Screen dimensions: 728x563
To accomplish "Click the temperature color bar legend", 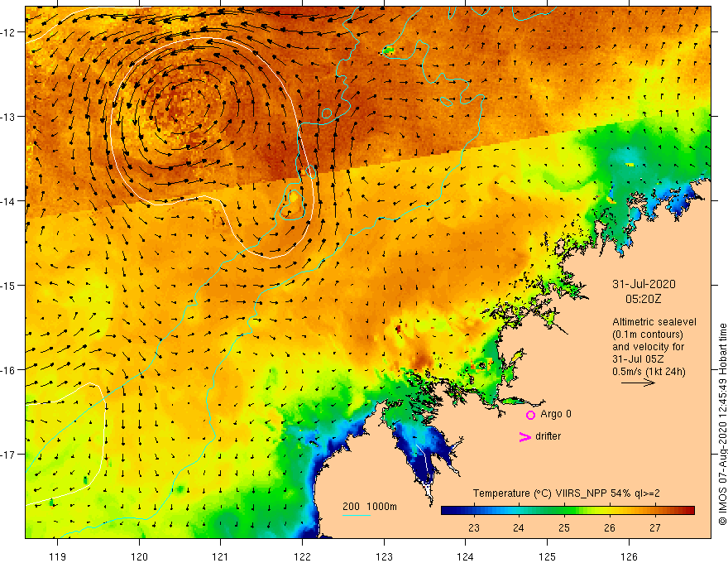I will pyautogui.click(x=568, y=511).
